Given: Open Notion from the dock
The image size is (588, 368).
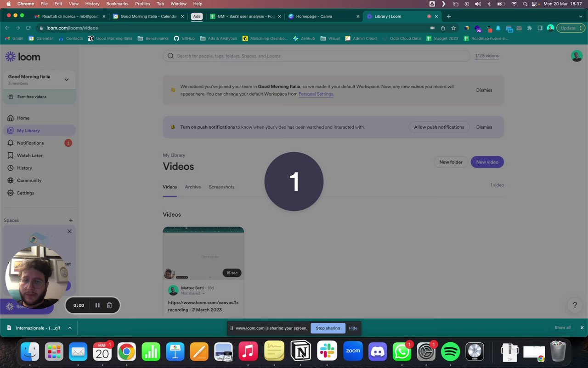Looking at the screenshot, I should point(301,352).
